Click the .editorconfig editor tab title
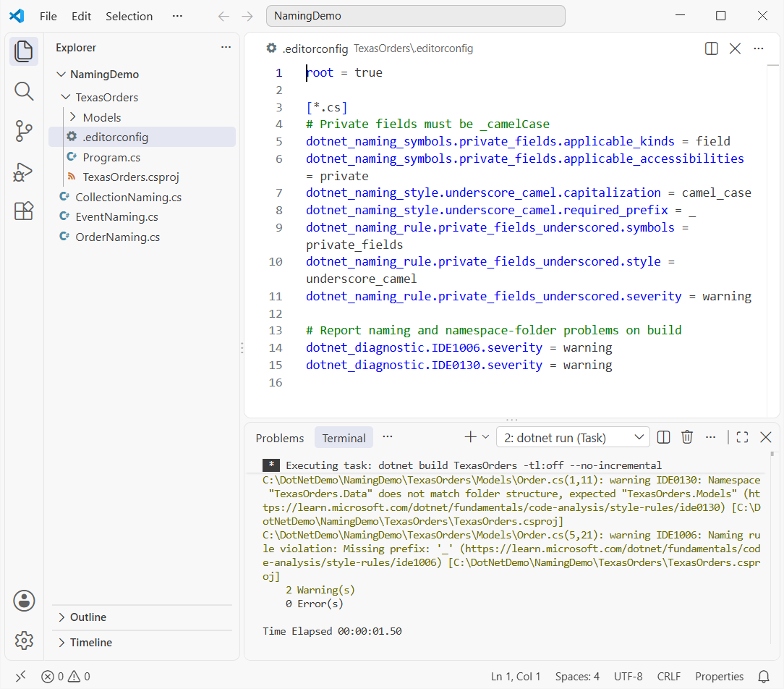This screenshot has height=689, width=784. [315, 48]
